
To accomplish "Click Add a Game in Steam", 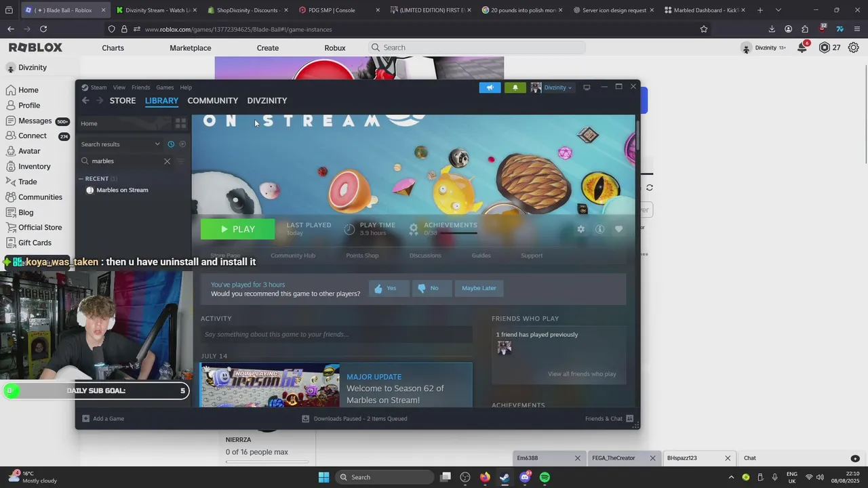I will click(103, 419).
